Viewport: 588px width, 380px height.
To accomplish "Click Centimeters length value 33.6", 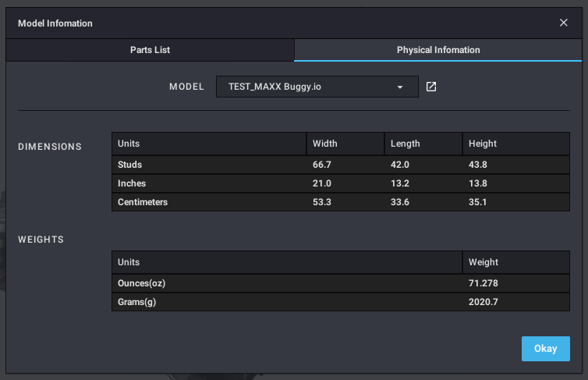I will point(400,202).
